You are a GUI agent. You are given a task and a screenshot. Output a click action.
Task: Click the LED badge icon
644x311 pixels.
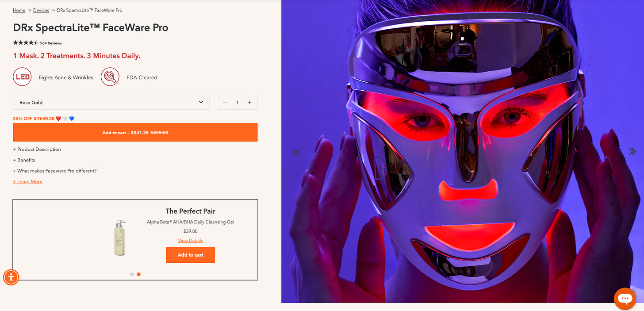[x=23, y=77]
